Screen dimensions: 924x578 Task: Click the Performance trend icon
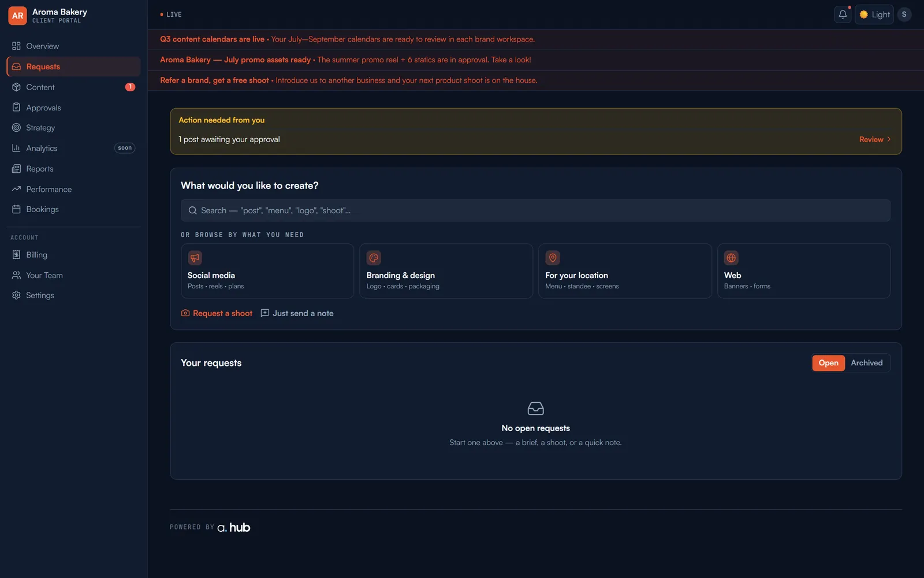click(x=16, y=189)
